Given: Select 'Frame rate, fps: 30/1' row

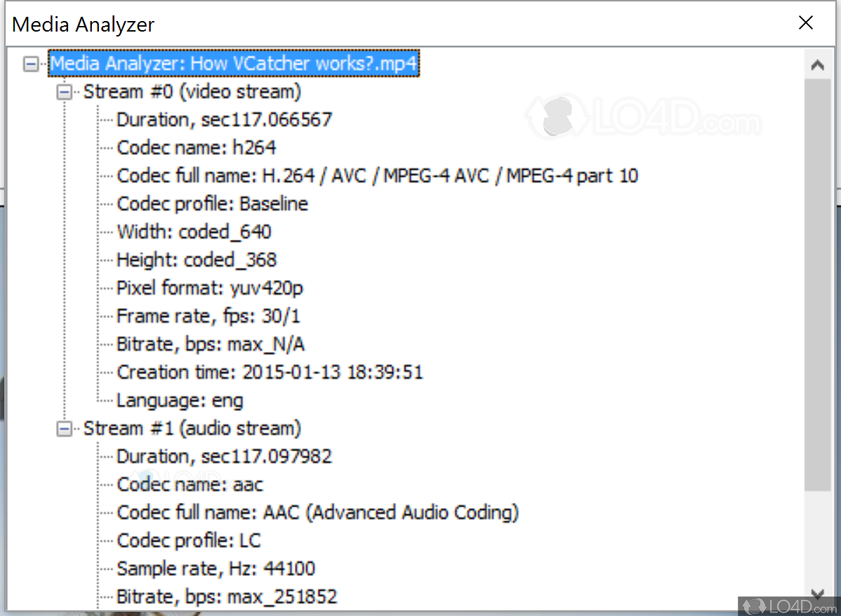Looking at the screenshot, I should [x=208, y=316].
